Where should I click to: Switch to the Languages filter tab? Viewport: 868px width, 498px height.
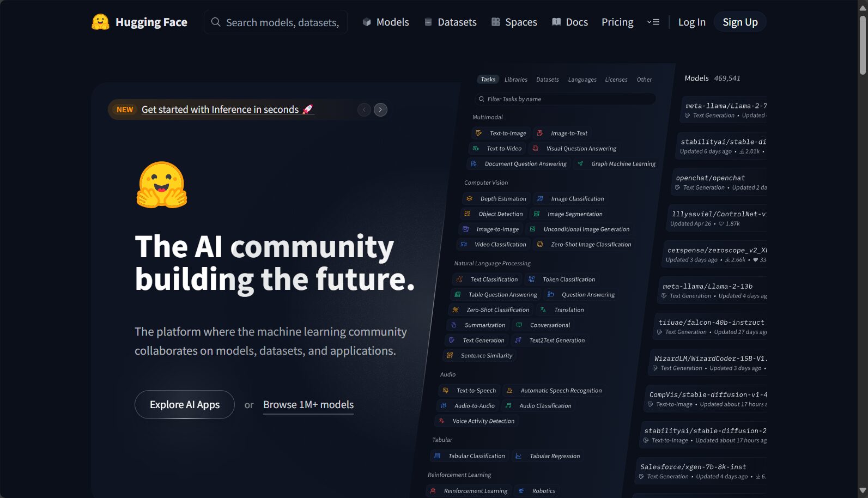click(x=582, y=80)
